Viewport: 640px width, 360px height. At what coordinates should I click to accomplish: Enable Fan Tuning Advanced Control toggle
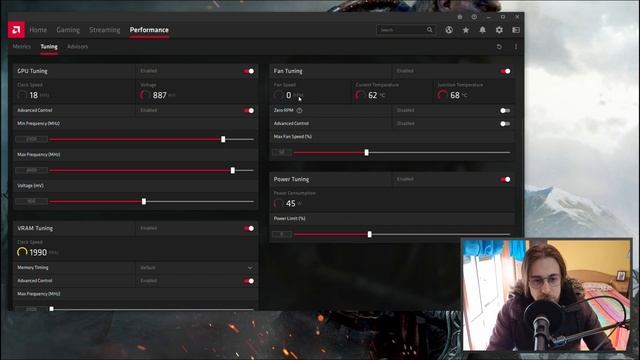tap(505, 123)
